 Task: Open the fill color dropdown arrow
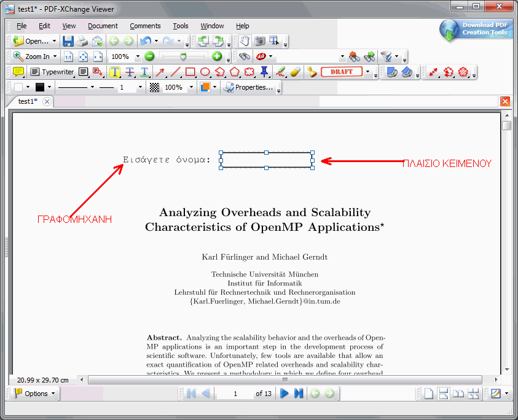pyautogui.click(x=28, y=87)
